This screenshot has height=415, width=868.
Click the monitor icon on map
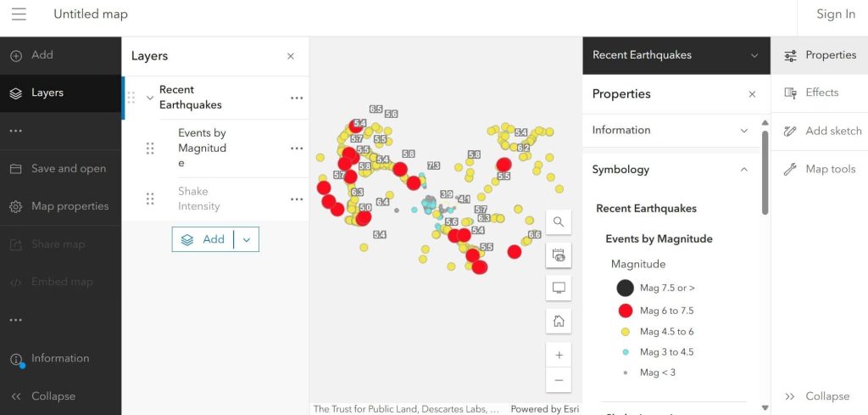(x=559, y=288)
